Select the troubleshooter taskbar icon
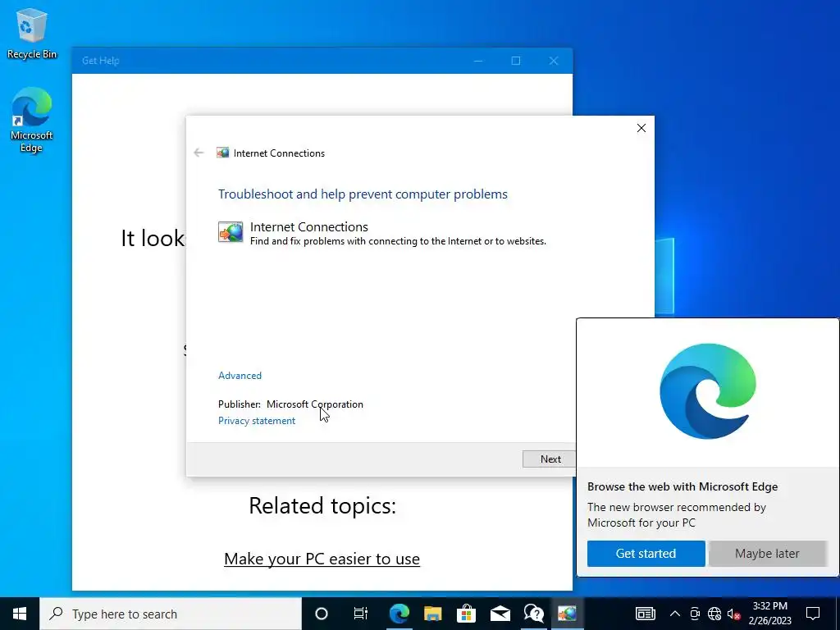Viewport: 840px width, 630px height. click(568, 614)
